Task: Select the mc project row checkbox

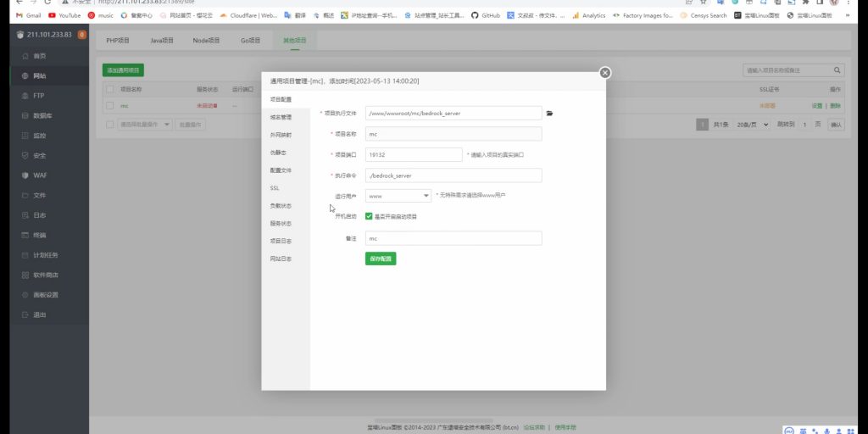Action: pos(109,106)
